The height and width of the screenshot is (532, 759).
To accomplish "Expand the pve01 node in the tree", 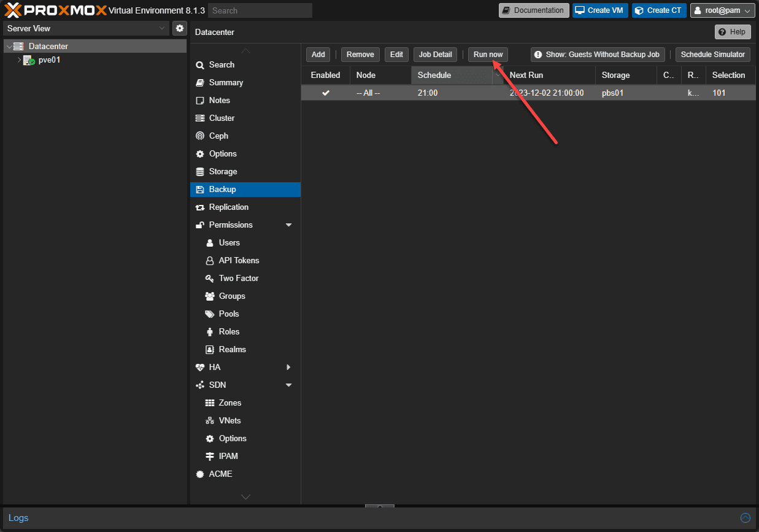I will pyautogui.click(x=19, y=60).
